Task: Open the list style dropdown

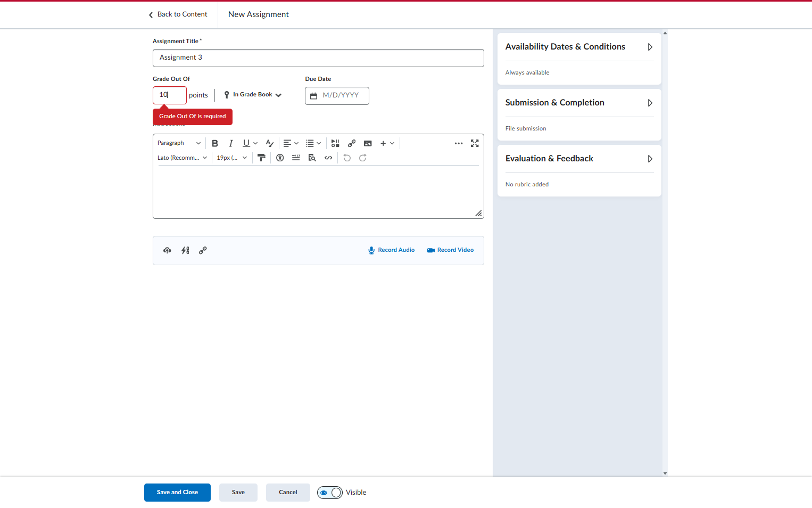Action: (313, 143)
